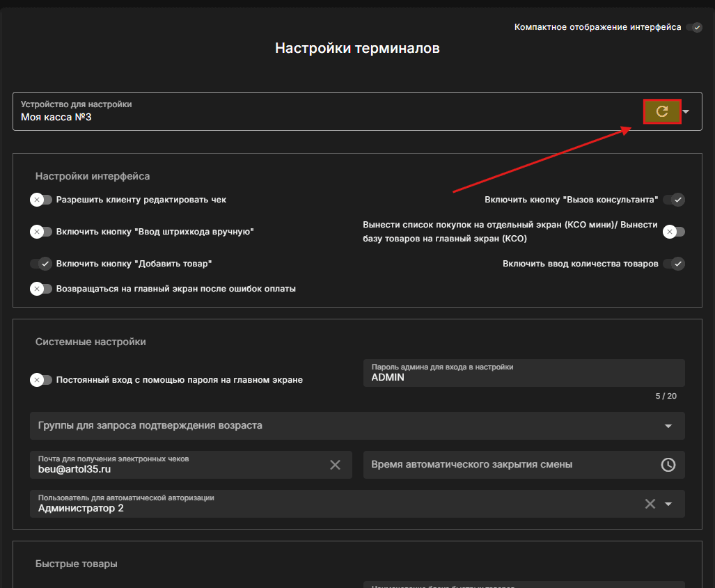
Task: Click the automatic shift closing time field
Action: [524, 465]
